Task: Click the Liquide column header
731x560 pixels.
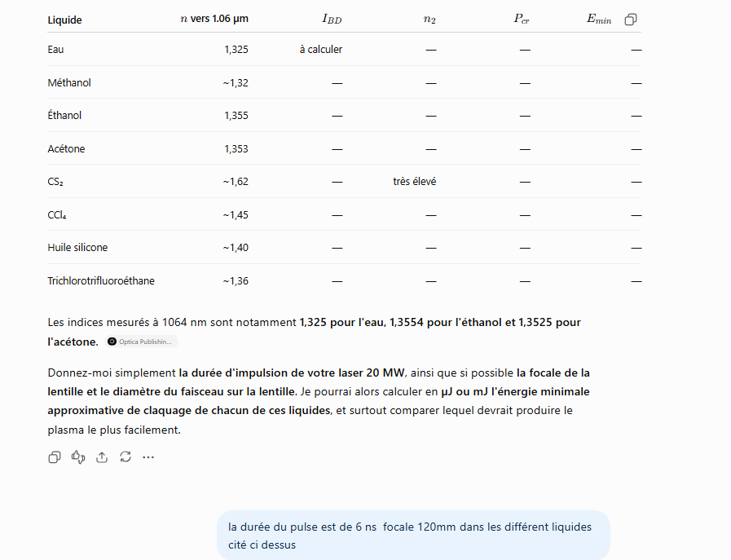Action: tap(64, 20)
